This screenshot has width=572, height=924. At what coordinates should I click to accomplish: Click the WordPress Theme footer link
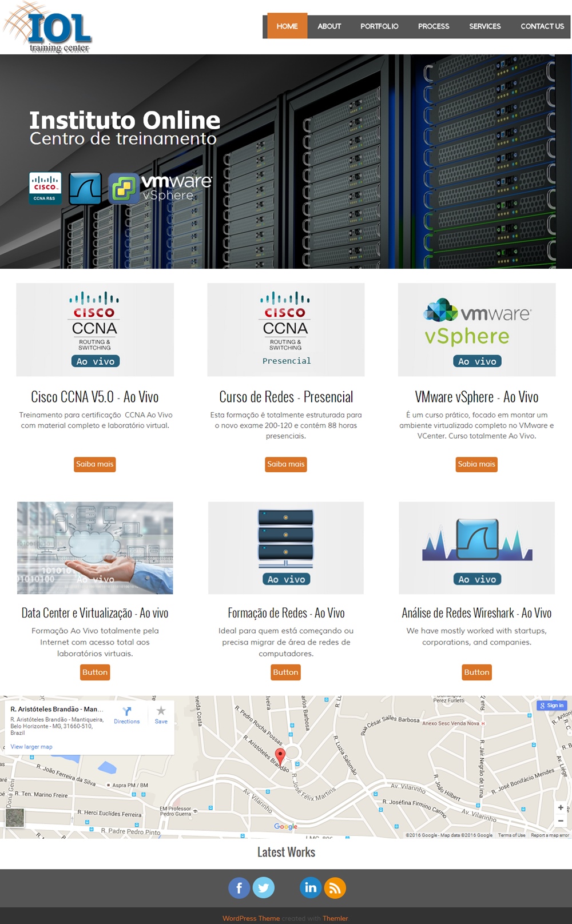pos(251,918)
